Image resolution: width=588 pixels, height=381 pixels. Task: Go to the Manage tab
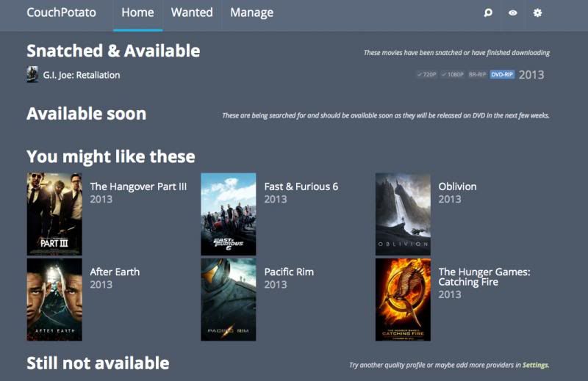(x=251, y=12)
